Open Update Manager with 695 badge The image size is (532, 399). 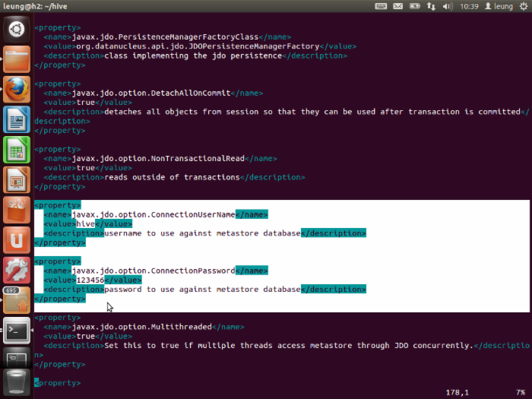coord(16,300)
